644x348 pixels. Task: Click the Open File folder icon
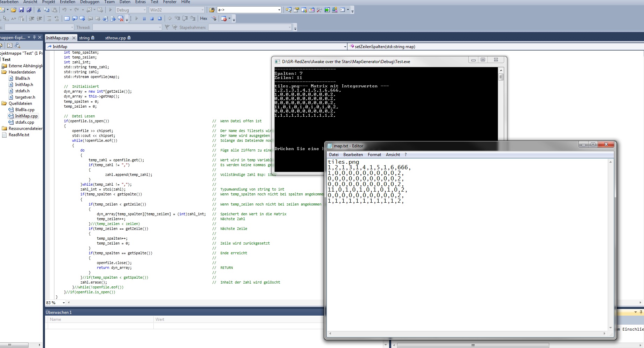tap(14, 10)
